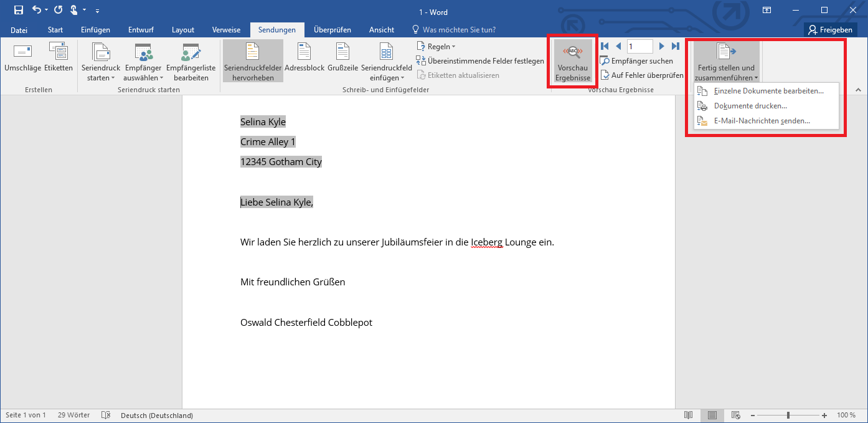Redo action with the repeat arrow icon
868x423 pixels.
tap(59, 10)
